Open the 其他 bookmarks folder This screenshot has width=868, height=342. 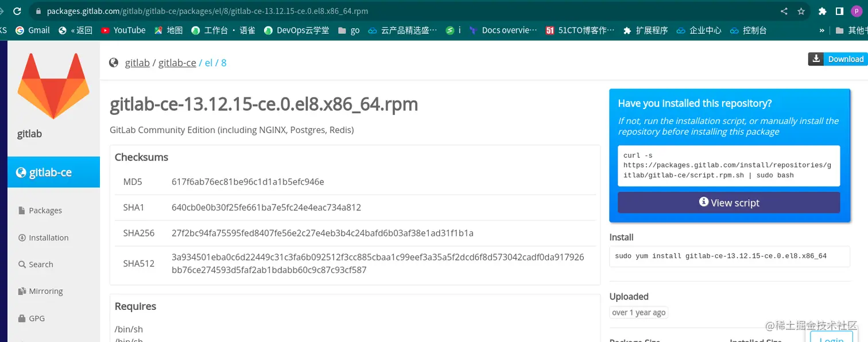(851, 30)
